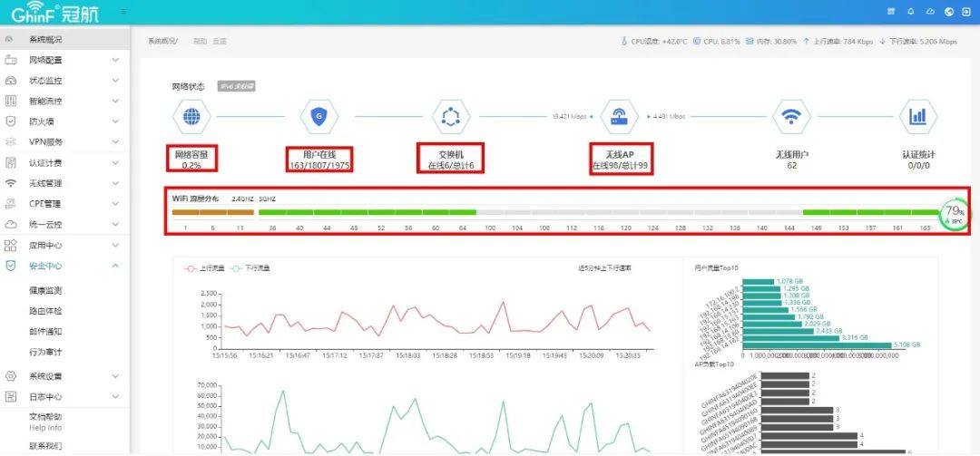Click the 79% circular gauge
This screenshot has height=456, width=980.
[954, 214]
